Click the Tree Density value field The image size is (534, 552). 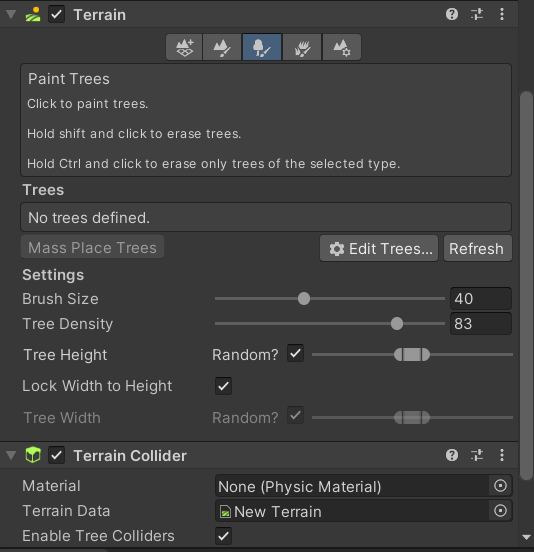pyautogui.click(x=481, y=324)
